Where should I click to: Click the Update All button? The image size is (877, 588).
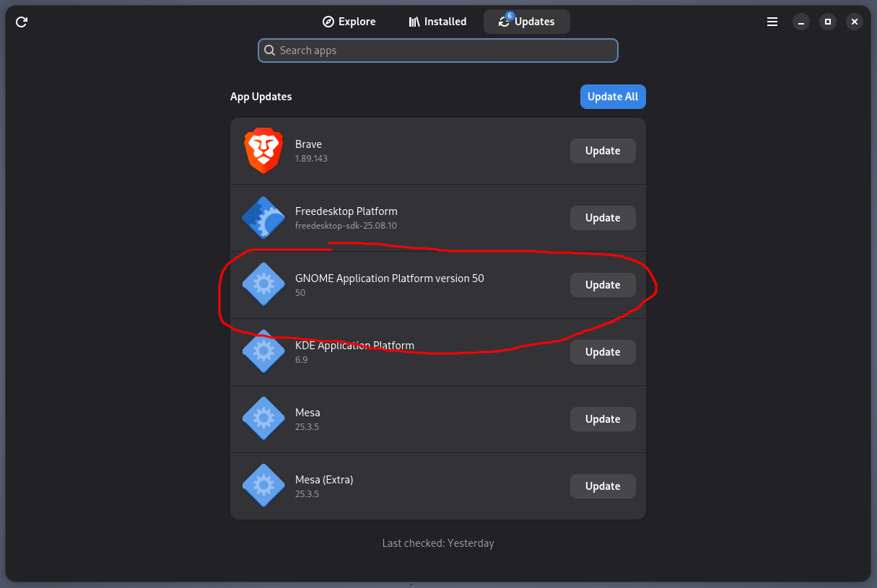tap(613, 97)
